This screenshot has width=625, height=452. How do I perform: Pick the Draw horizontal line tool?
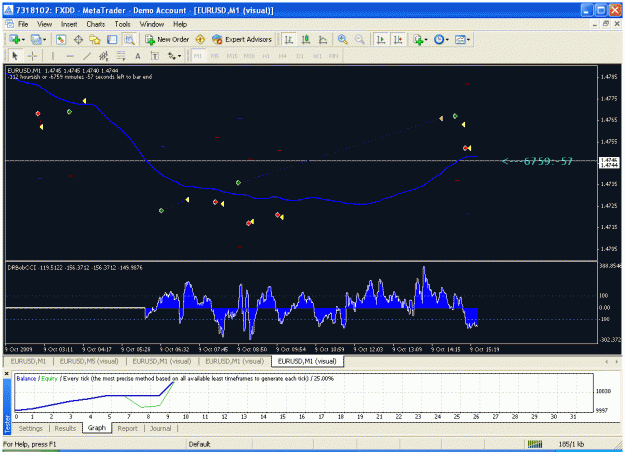click(70, 56)
